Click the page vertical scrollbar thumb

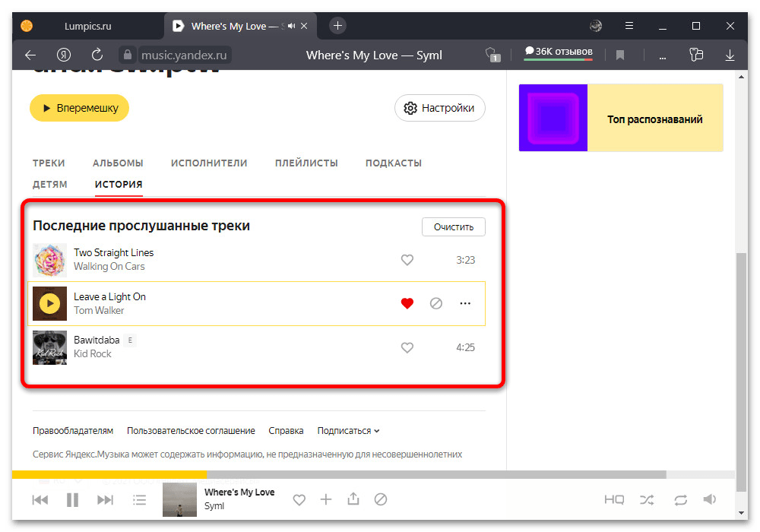pos(741,372)
